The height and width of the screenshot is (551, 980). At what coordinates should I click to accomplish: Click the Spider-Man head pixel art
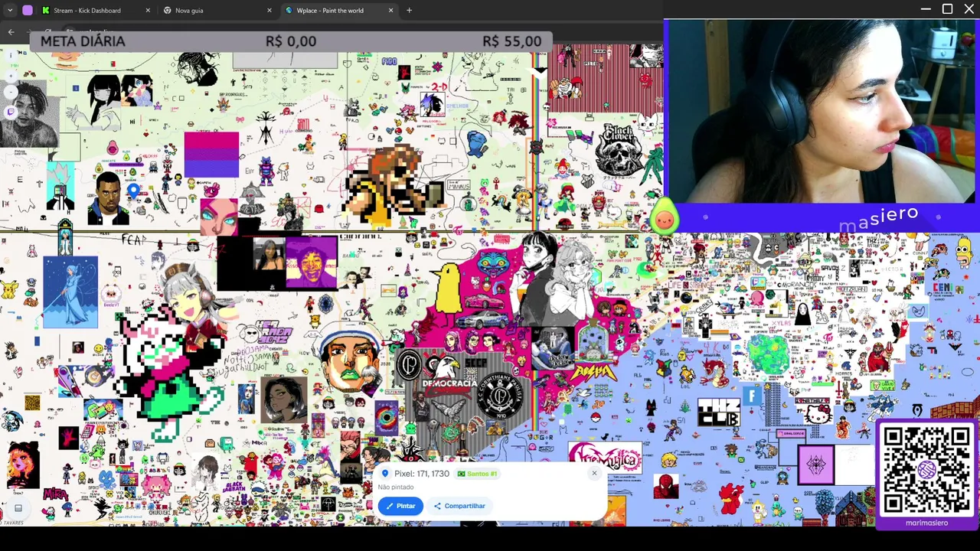point(665,486)
